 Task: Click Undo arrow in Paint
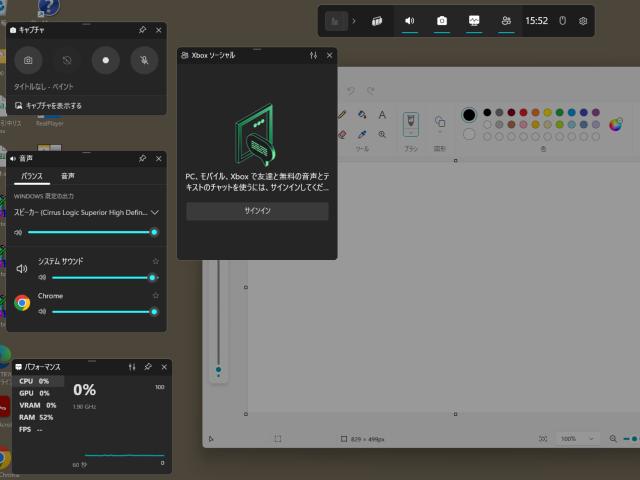[351, 90]
